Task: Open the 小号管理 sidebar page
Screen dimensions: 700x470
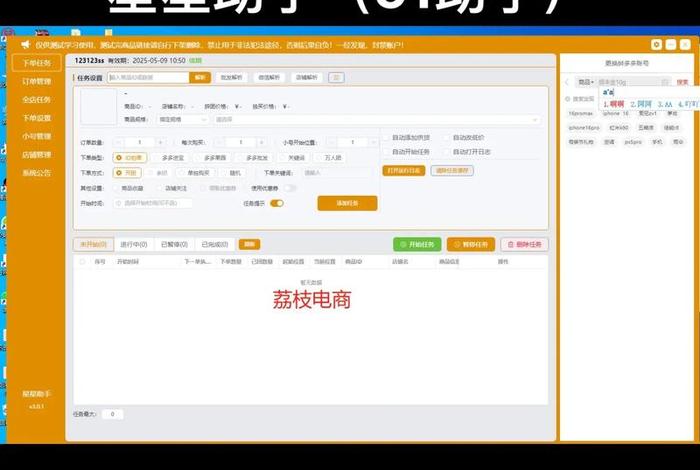Action: point(37,136)
